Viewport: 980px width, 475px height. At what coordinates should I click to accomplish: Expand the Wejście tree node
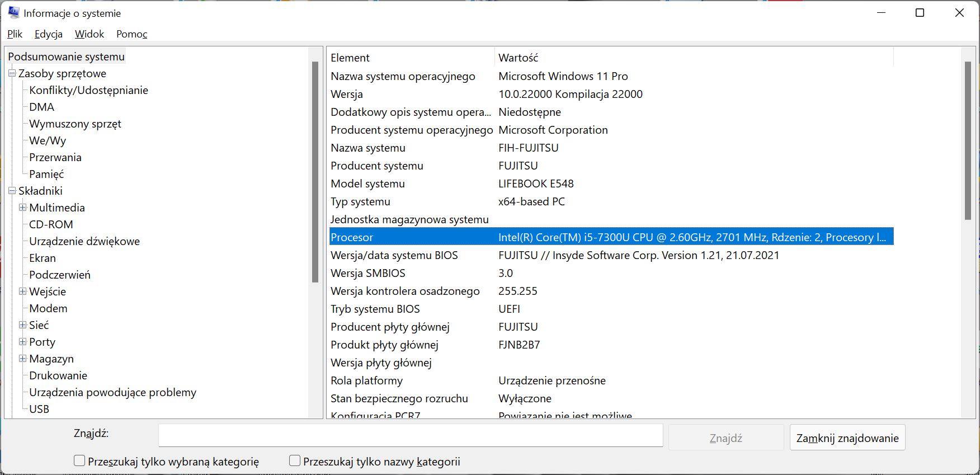[22, 291]
